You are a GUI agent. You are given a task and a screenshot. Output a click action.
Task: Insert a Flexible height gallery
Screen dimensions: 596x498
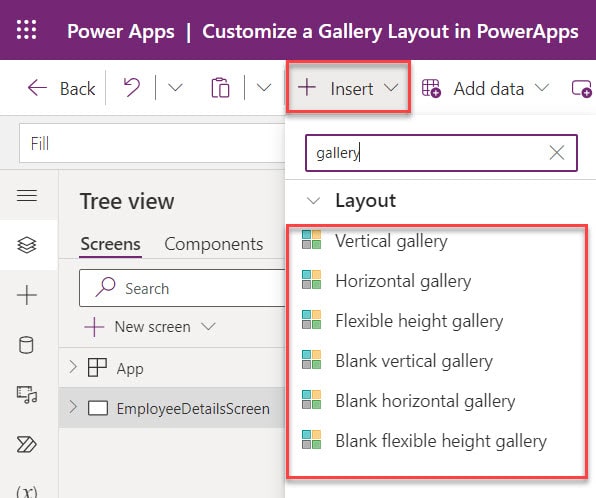(x=436, y=320)
